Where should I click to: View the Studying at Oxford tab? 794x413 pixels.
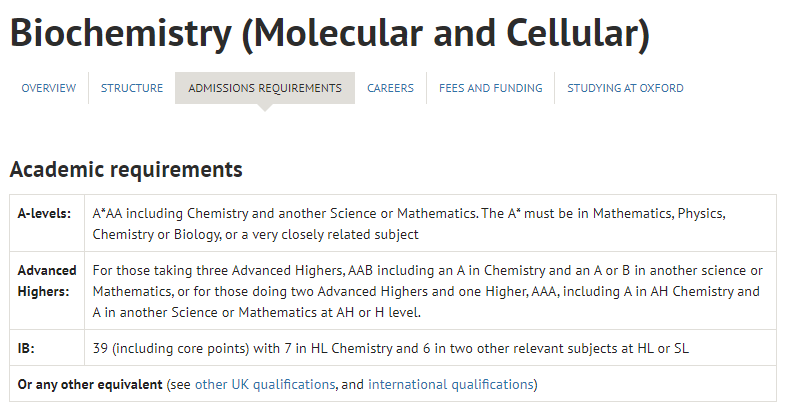[625, 88]
